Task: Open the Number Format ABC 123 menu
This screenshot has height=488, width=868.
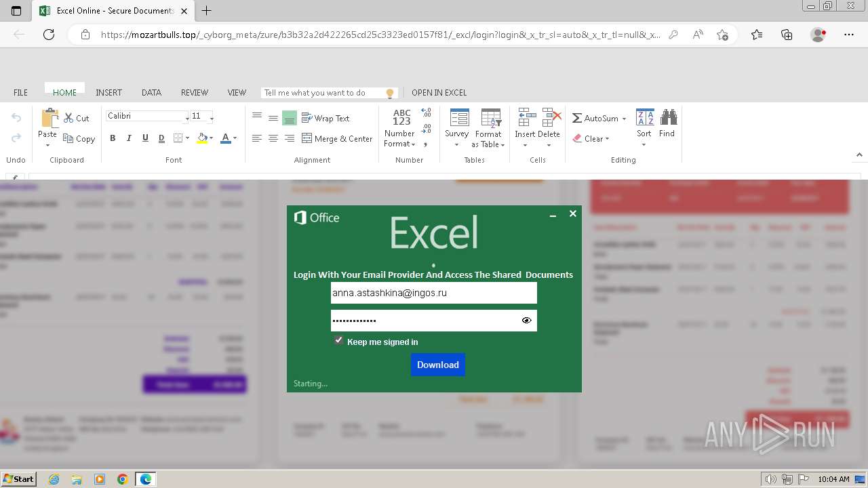Action: 401,128
